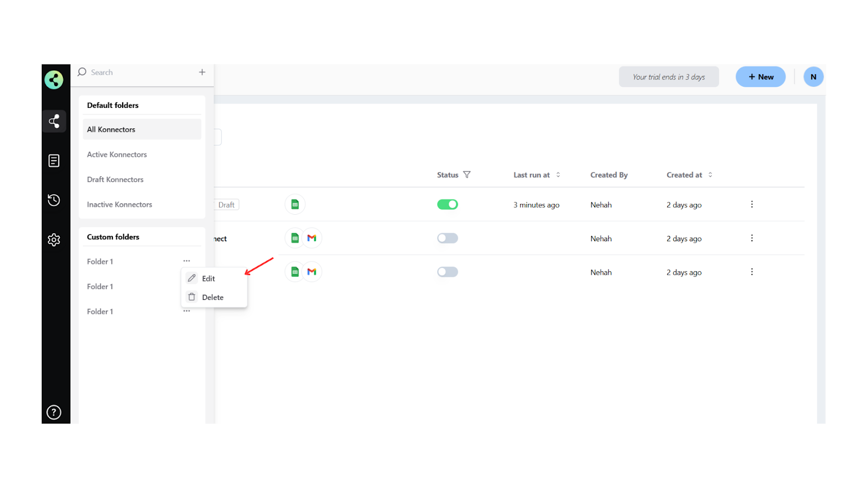Open the document list icon in the sidebar

coord(54,160)
